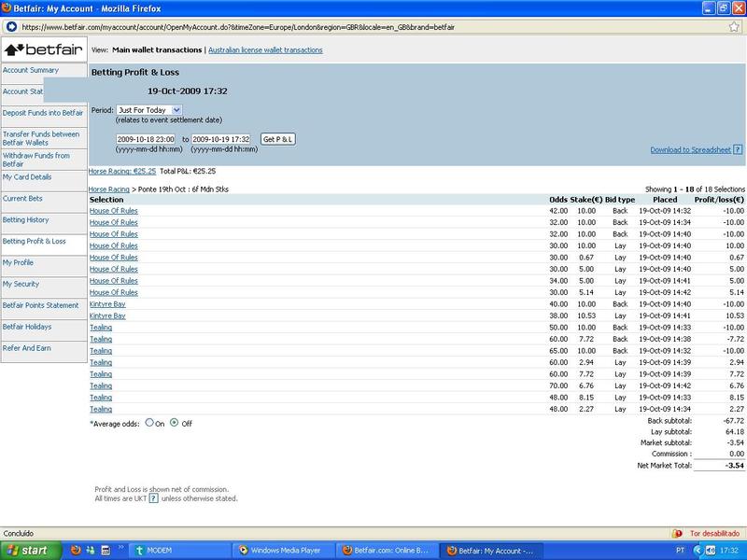Open Deposit Funds into Betfair
This screenshot has height=560, width=747.
pyautogui.click(x=44, y=114)
